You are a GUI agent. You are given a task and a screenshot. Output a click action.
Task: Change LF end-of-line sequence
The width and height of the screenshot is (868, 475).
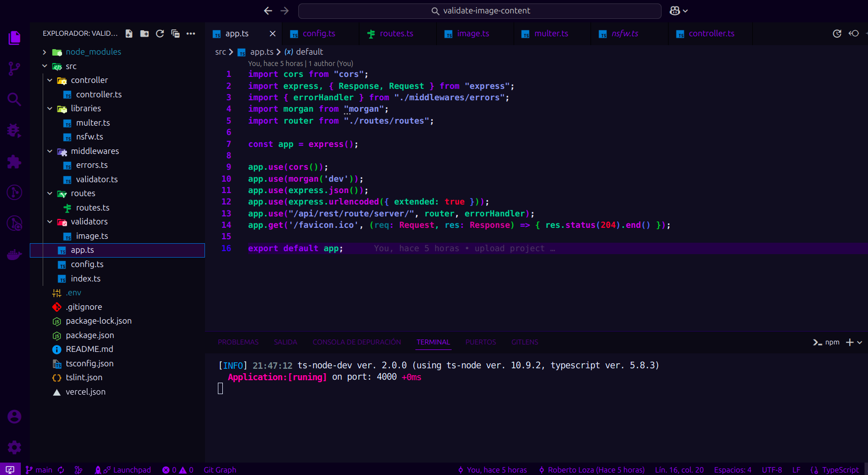796,470
